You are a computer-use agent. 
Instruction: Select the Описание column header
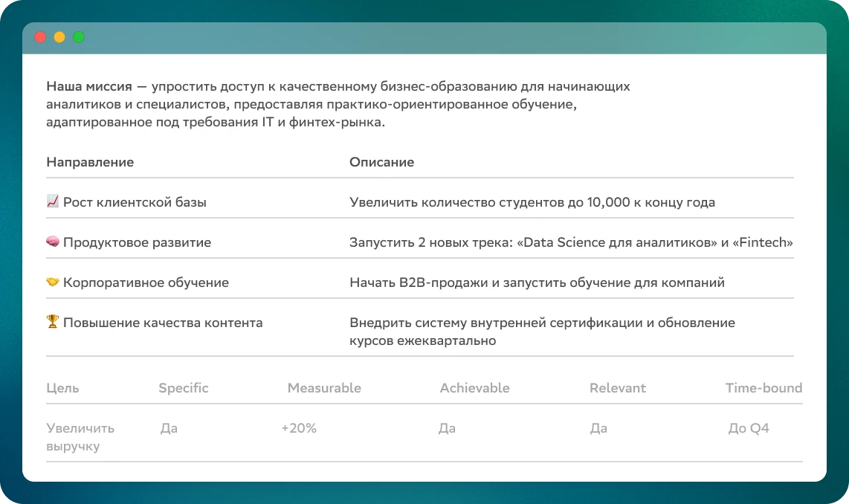381,162
